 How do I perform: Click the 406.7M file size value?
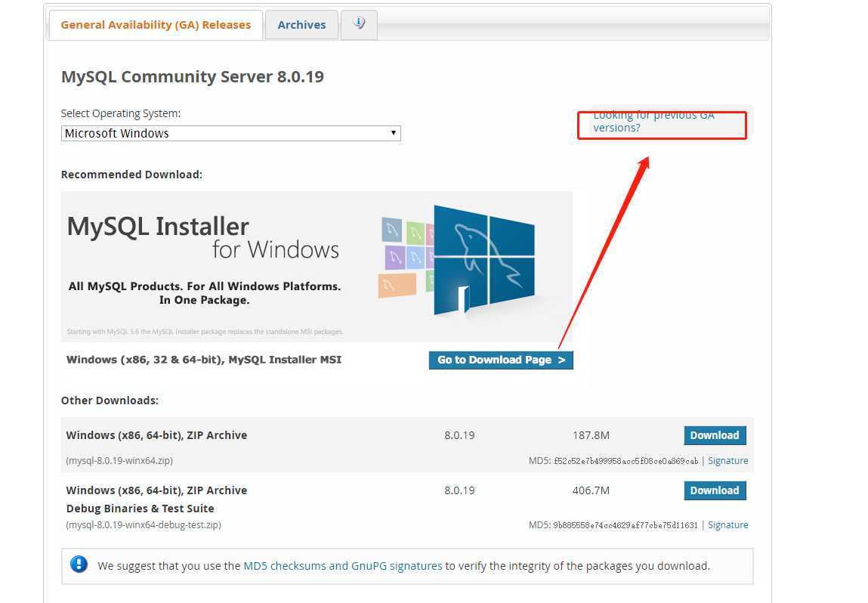[591, 490]
